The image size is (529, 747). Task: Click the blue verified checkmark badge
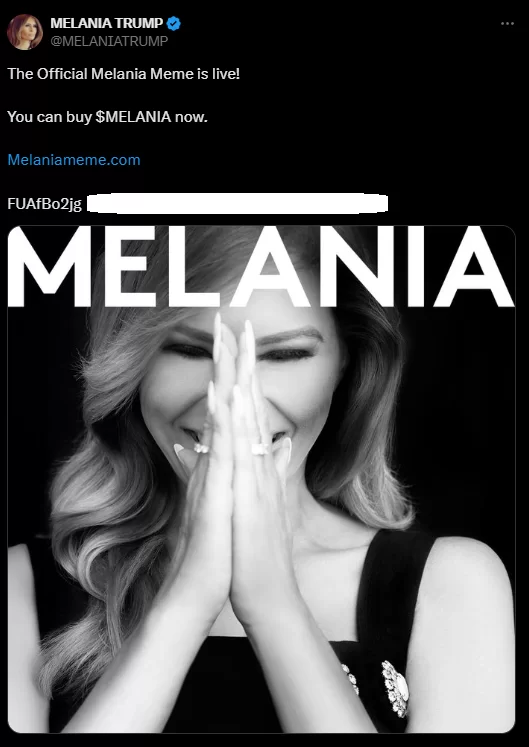click(173, 23)
